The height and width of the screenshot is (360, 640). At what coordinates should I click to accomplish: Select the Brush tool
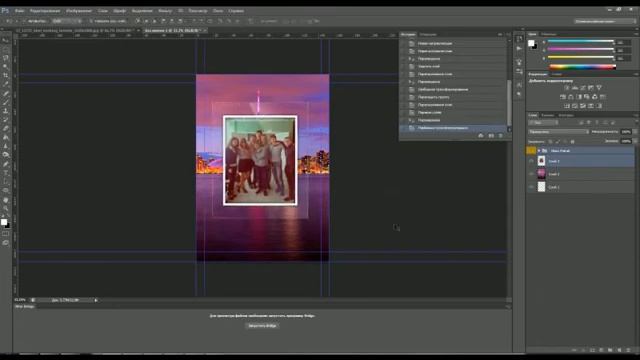click(6, 102)
